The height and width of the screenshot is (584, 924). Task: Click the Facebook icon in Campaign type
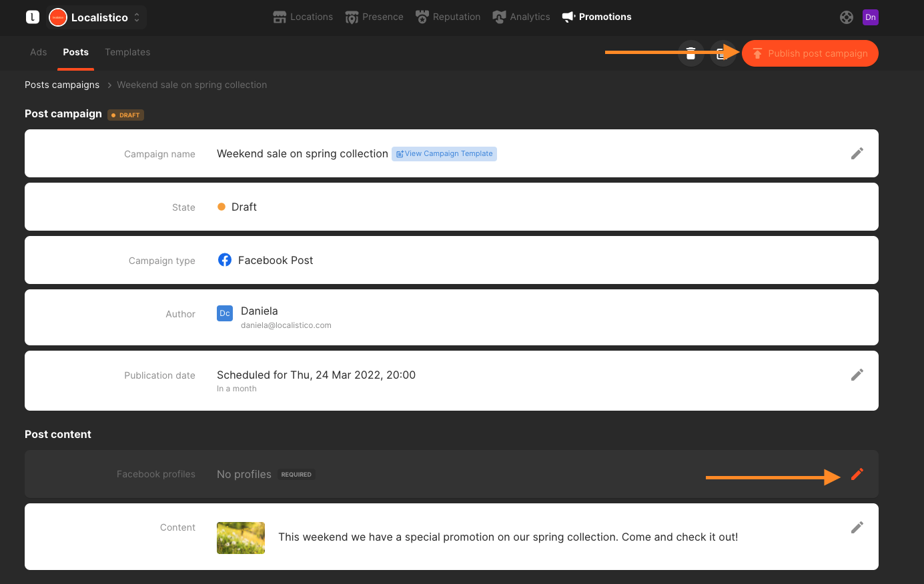point(225,260)
